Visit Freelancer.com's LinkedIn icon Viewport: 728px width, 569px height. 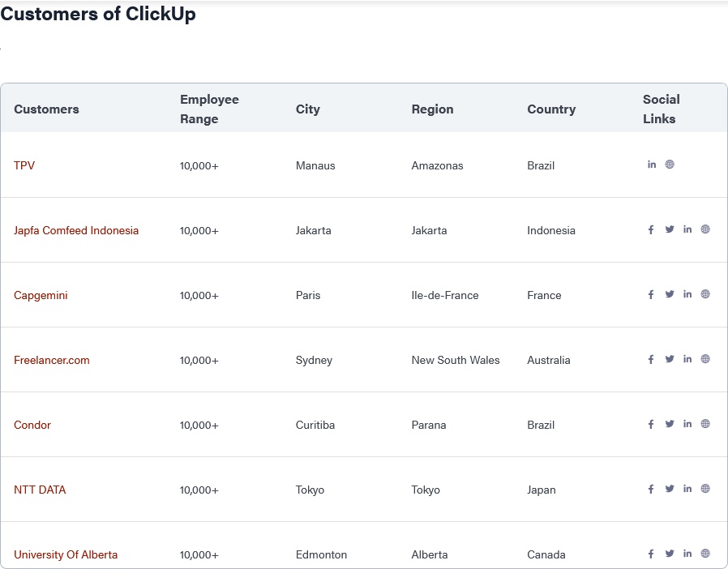[687, 359]
